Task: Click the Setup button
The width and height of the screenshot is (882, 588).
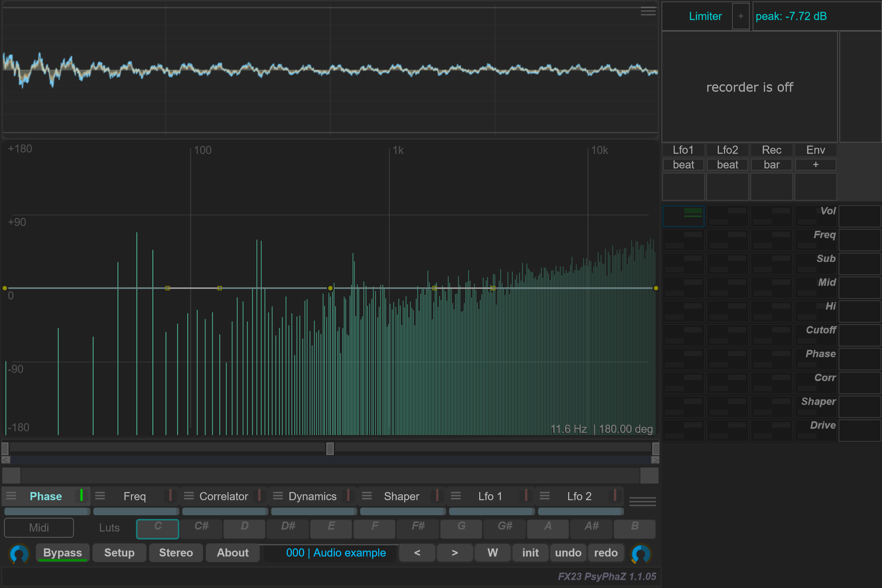Action: click(119, 553)
